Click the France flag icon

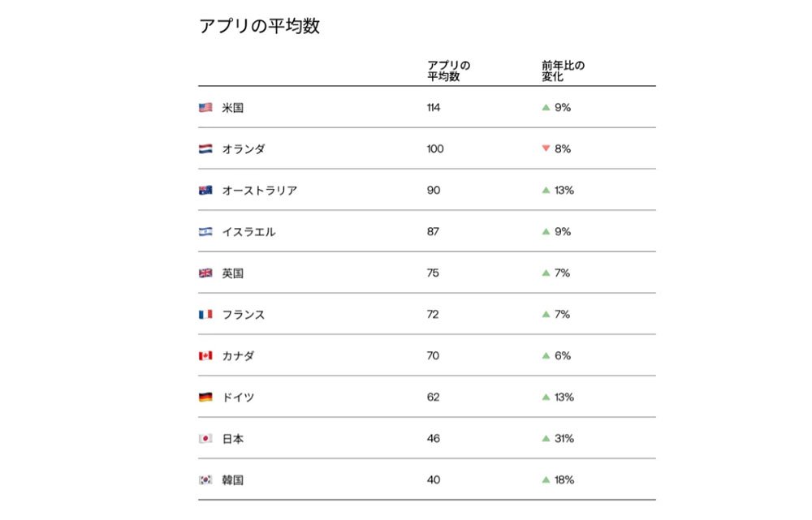(205, 315)
